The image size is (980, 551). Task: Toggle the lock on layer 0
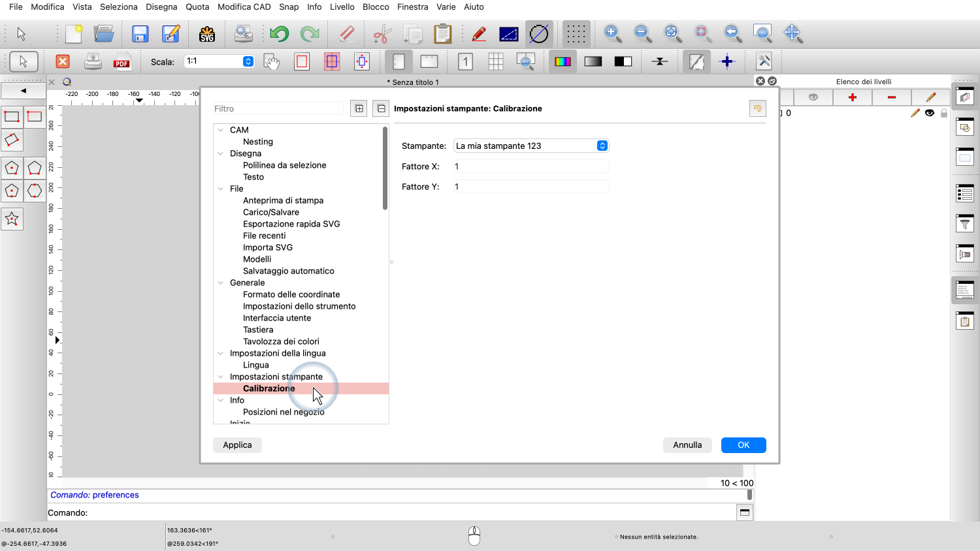tap(943, 113)
